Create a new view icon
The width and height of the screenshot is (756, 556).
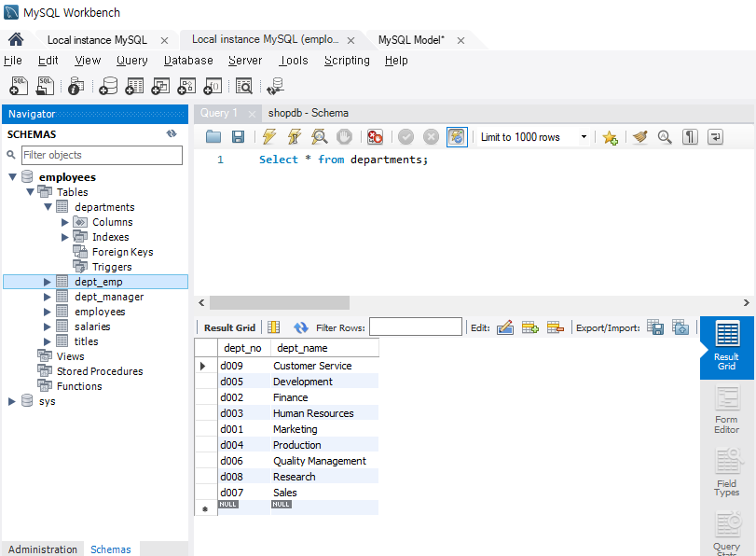tap(160, 86)
